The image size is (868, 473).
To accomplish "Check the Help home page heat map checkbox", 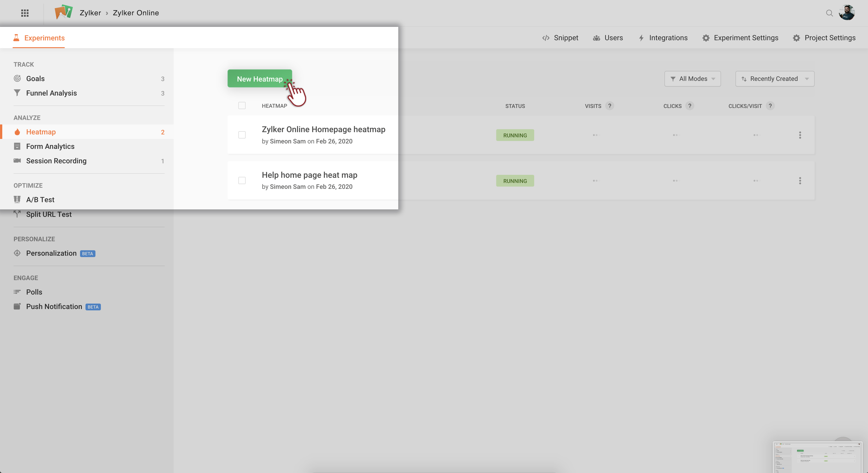I will point(242,181).
